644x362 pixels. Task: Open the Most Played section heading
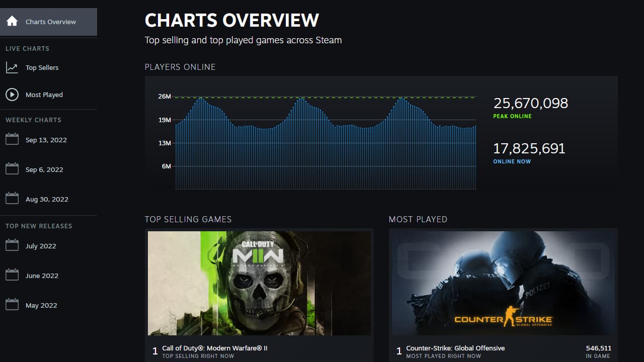point(418,219)
